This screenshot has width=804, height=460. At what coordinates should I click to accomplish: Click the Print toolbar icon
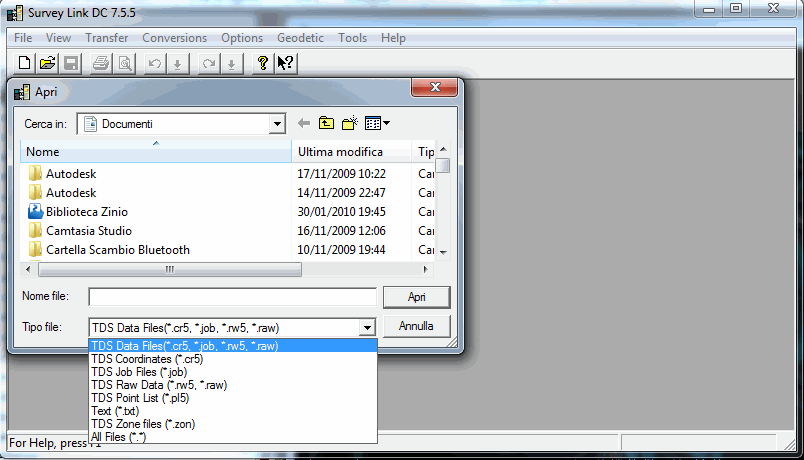pyautogui.click(x=101, y=63)
